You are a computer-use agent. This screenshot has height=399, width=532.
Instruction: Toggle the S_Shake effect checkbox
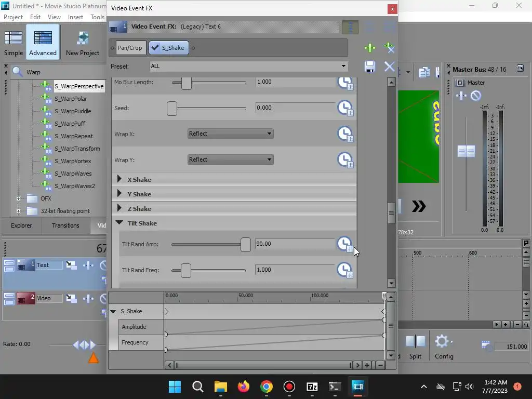coord(155,48)
